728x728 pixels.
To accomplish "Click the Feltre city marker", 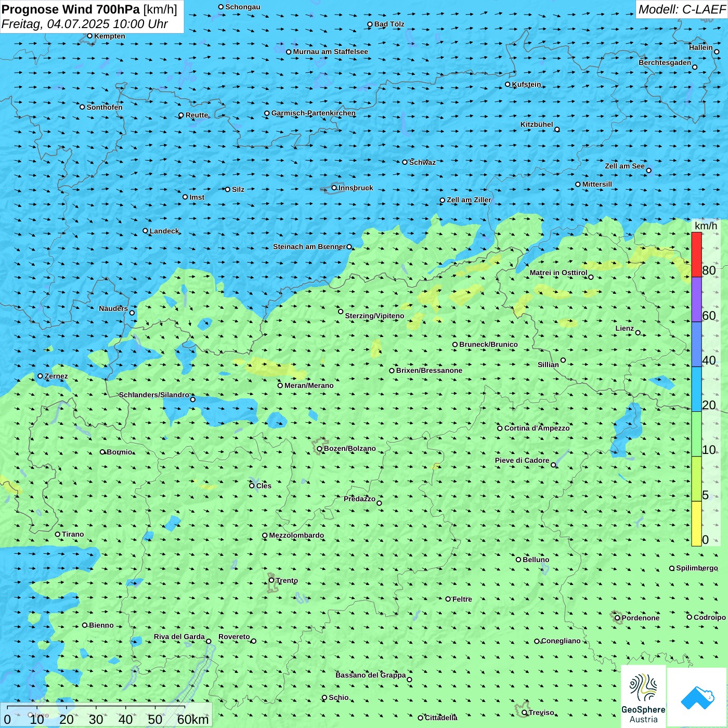I will click(x=448, y=599).
